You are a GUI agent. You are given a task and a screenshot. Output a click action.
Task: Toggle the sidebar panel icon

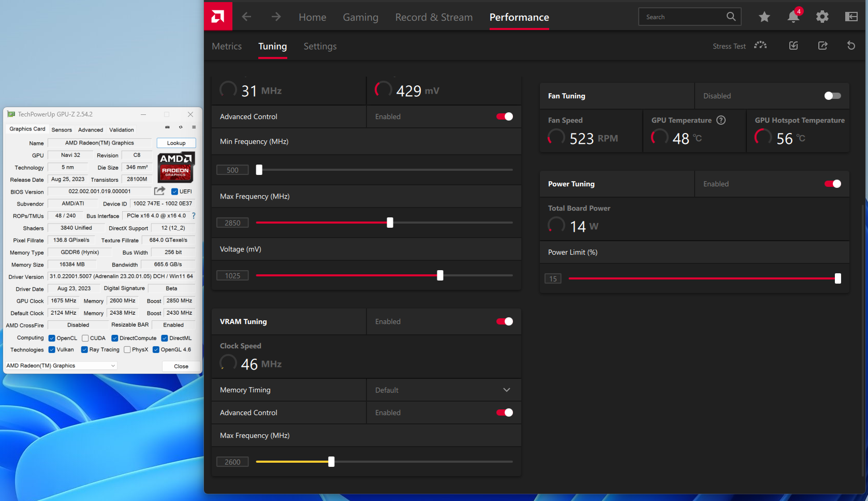pos(851,17)
